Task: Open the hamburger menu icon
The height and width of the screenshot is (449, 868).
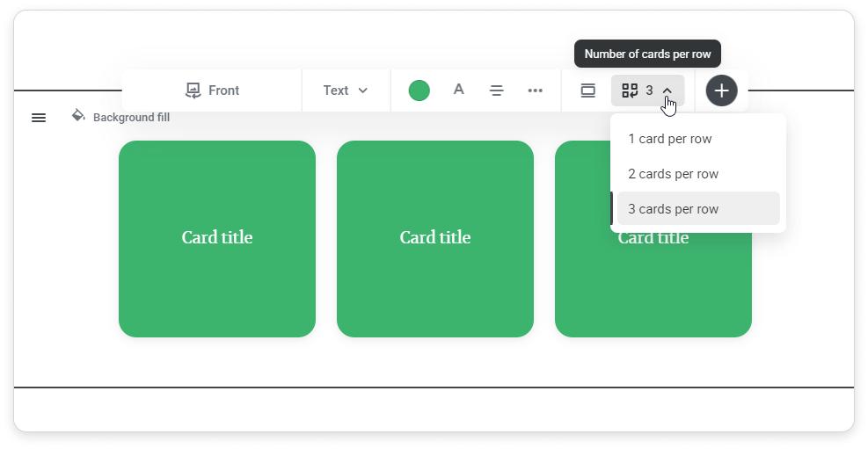Action: (39, 118)
